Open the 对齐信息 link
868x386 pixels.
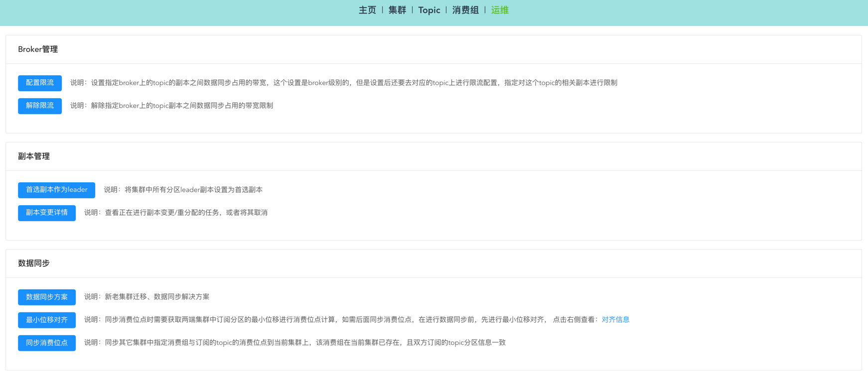(x=616, y=320)
